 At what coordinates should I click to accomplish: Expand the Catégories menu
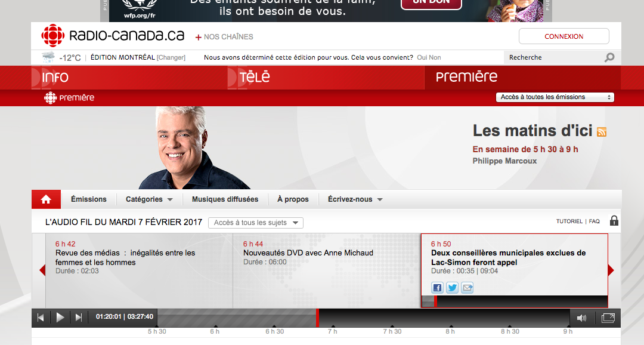click(x=149, y=199)
